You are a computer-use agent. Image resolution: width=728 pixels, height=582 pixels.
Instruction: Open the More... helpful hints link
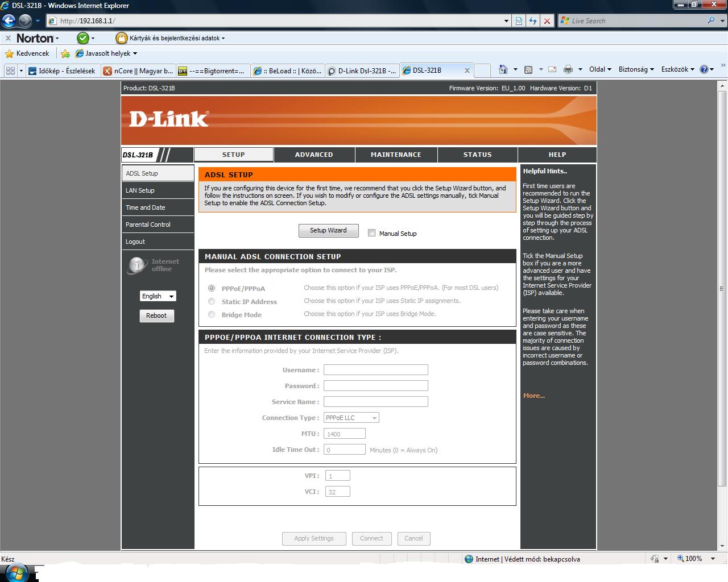pyautogui.click(x=534, y=396)
